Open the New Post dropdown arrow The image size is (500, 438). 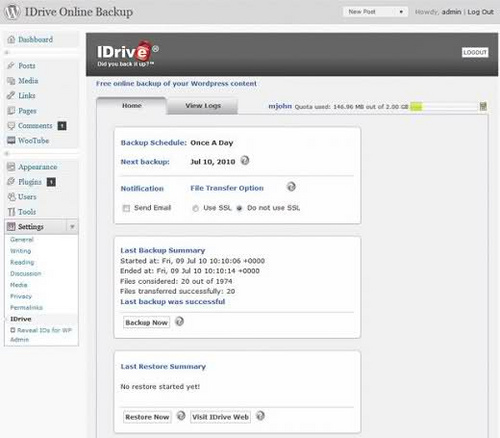tap(401, 12)
